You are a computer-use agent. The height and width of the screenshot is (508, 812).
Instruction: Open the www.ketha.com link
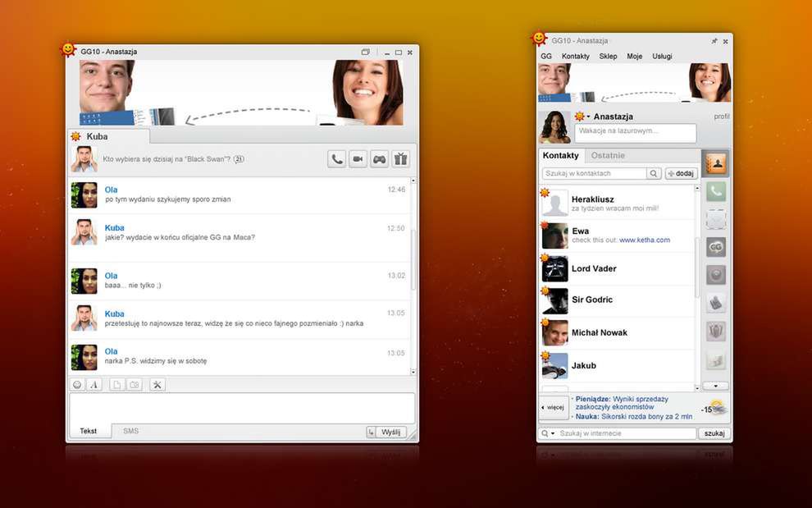pyautogui.click(x=644, y=240)
